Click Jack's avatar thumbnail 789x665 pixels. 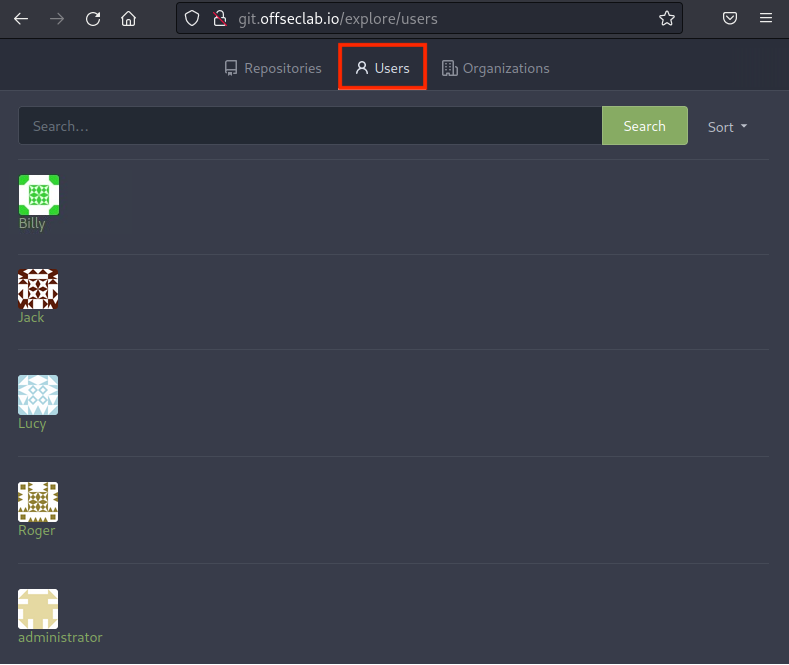click(38, 289)
